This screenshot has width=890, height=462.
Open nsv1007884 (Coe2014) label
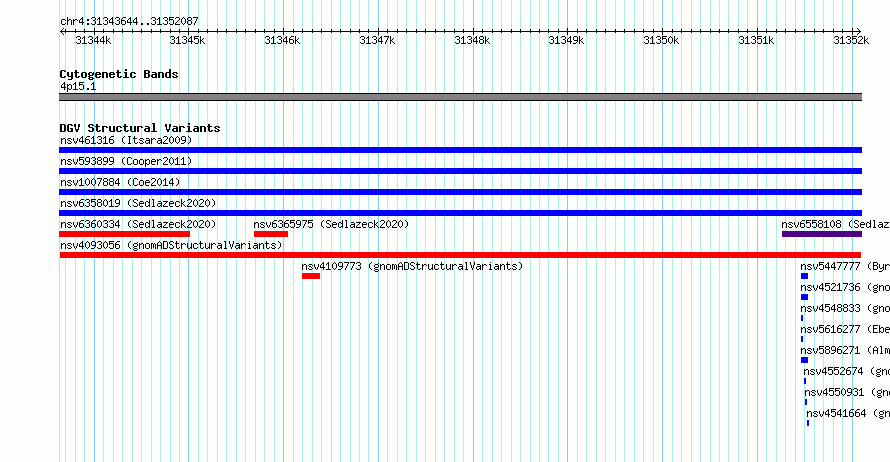click(120, 182)
